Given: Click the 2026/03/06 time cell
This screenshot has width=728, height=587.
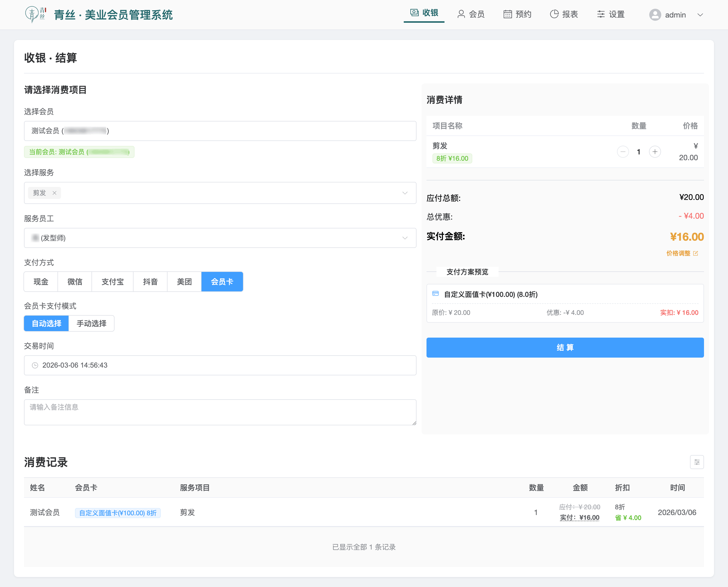Looking at the screenshot, I should click(x=677, y=513).
